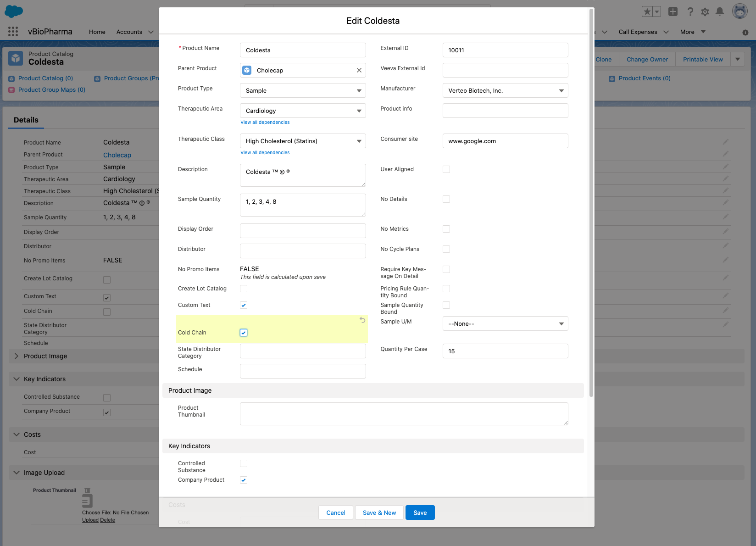Open the global actions plus icon
Image resolution: width=756 pixels, height=546 pixels.
coord(673,12)
